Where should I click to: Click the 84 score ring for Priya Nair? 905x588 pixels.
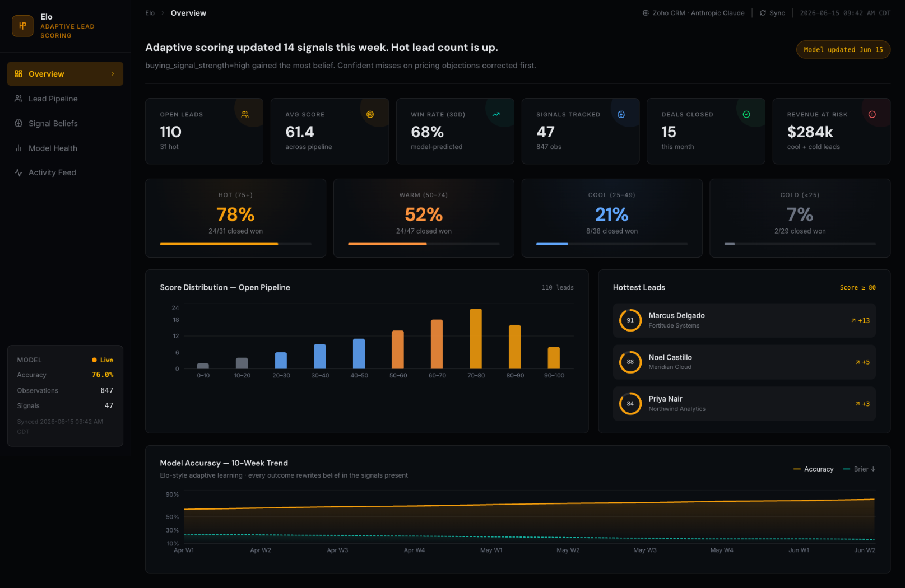pos(630,404)
